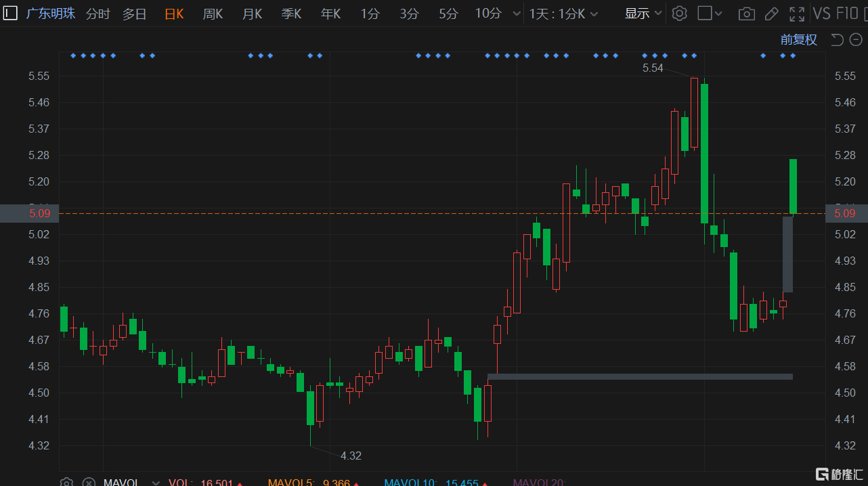Viewport: 868px width, 486px height.
Task: Switch to 分时 intraday view
Action: [98, 14]
